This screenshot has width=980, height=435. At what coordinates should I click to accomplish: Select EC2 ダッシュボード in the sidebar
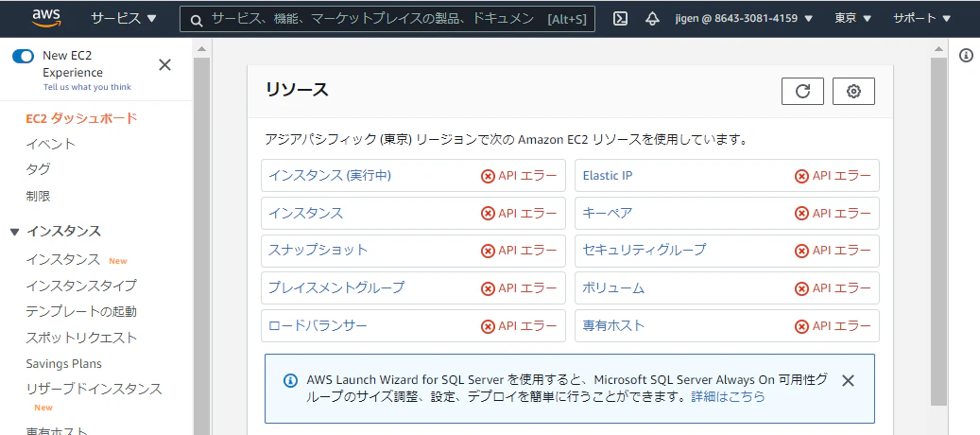coord(82,118)
